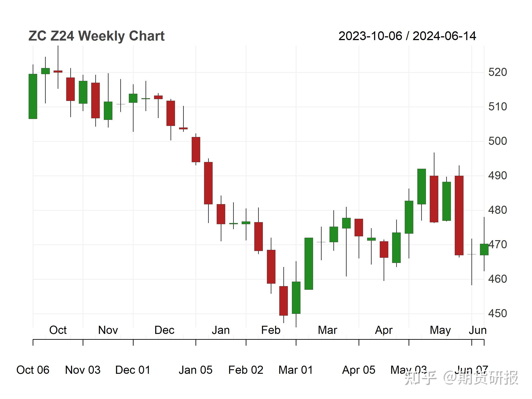This screenshot has width=532, height=399.
Task: Select the "Apr 05" date tick label
Action: (359, 370)
